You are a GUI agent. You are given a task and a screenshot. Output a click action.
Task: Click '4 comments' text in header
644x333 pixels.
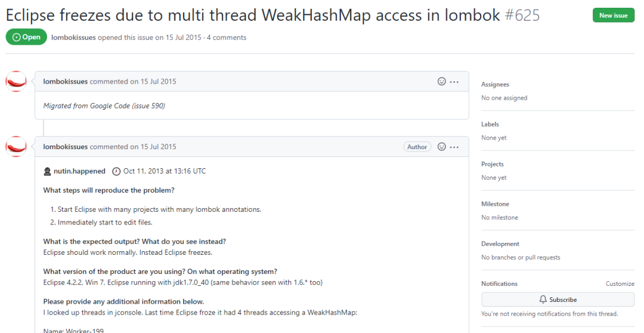point(227,38)
